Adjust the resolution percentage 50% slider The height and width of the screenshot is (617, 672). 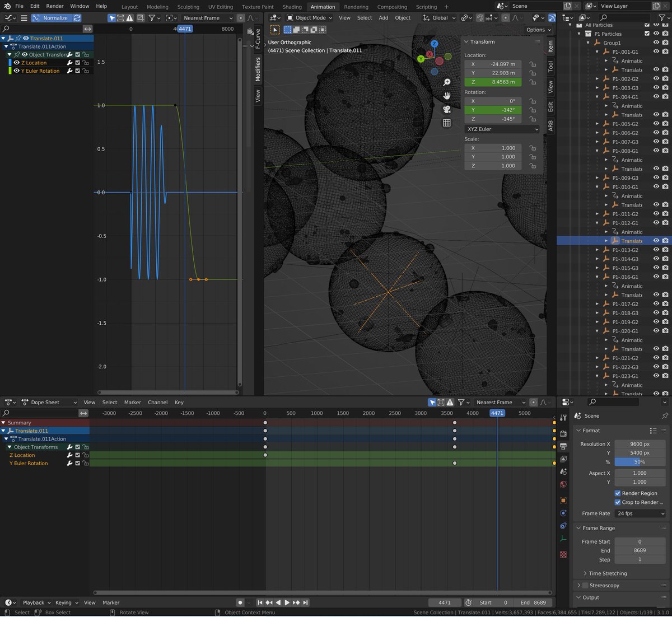641,462
